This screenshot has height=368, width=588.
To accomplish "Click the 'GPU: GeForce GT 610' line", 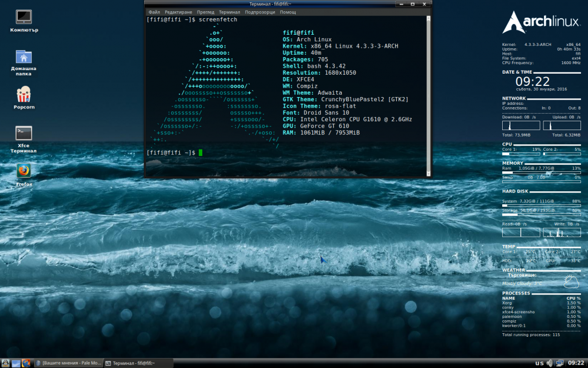I will 316,126.
